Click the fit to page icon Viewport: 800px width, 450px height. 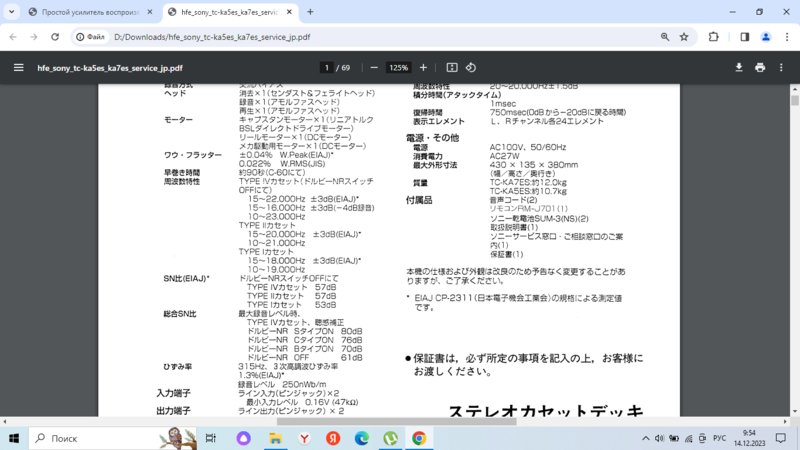[x=452, y=67]
